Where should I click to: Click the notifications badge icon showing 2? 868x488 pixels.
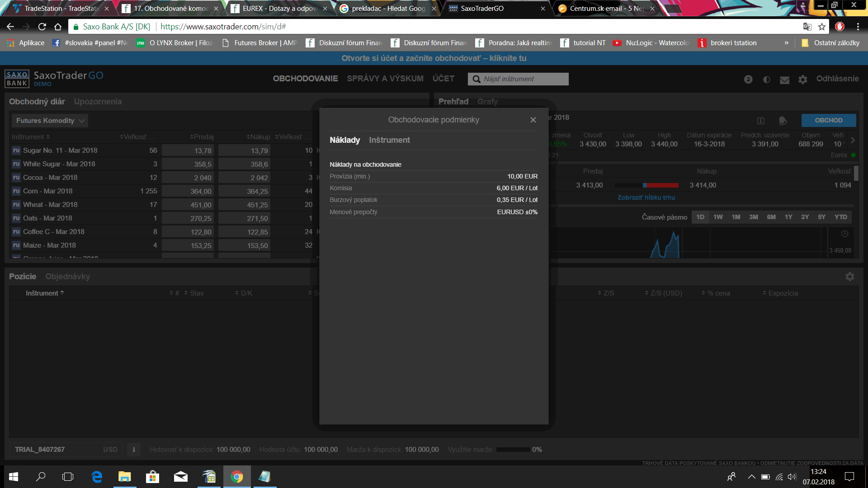(748, 80)
